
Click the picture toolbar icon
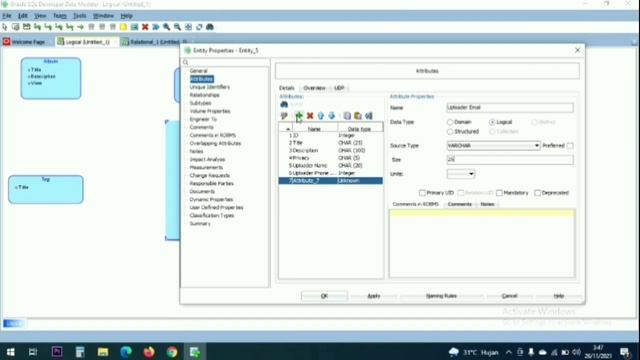tap(134, 27)
